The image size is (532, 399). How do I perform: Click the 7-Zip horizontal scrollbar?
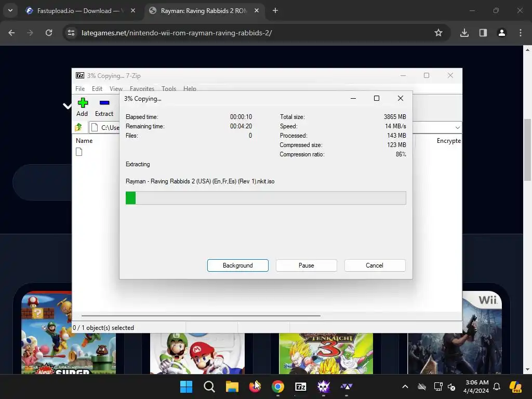201,315
